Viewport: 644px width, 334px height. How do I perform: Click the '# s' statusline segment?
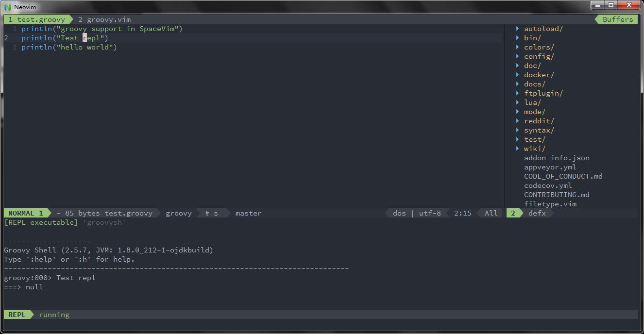pos(211,213)
